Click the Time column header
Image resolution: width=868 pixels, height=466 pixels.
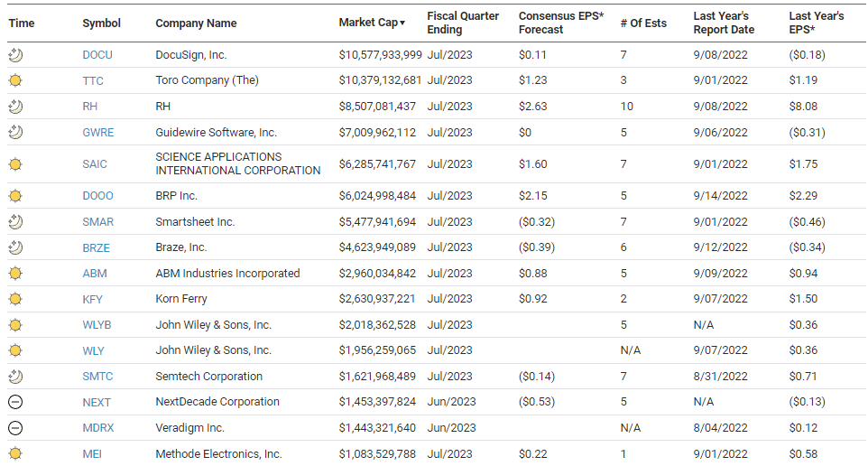[22, 23]
